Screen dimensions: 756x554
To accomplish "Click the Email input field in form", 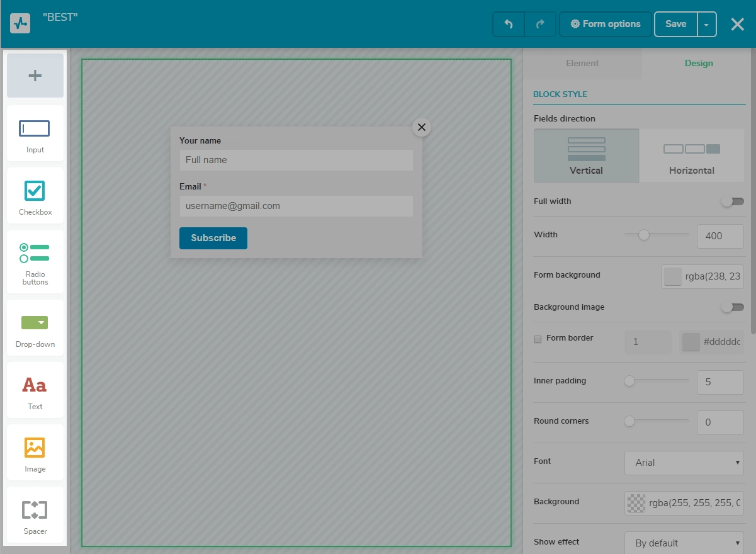I will 296,206.
